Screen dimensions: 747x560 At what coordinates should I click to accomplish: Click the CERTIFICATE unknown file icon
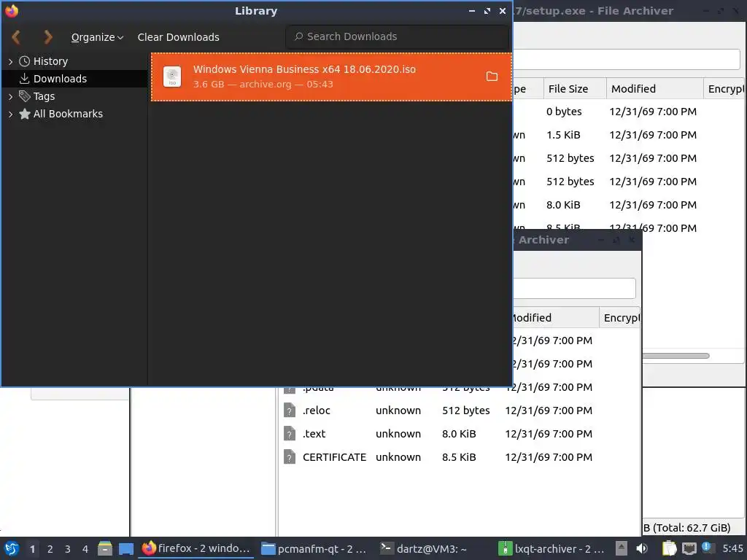pyautogui.click(x=290, y=456)
